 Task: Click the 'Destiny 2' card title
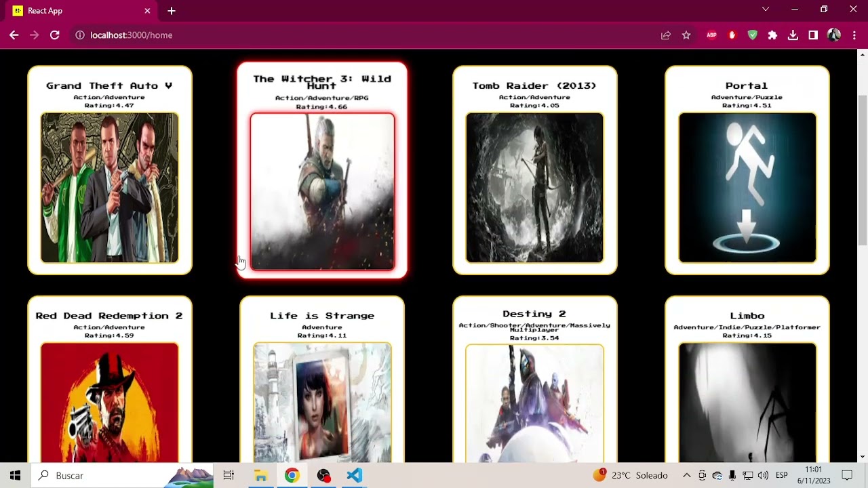pos(534,314)
